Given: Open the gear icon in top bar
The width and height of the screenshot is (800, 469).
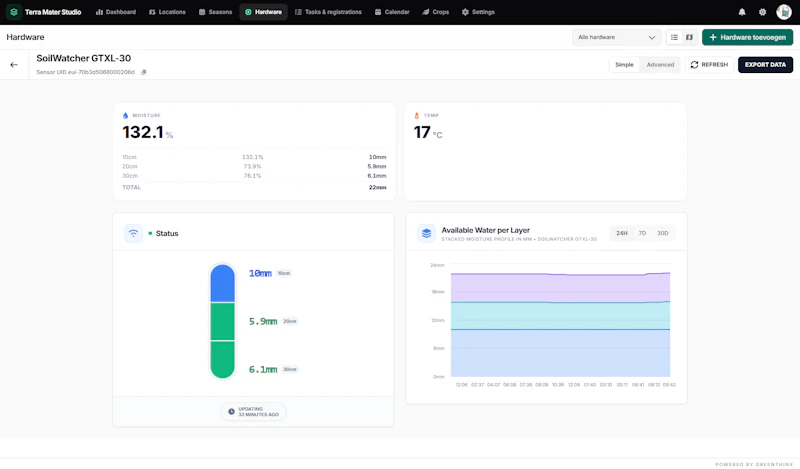Looking at the screenshot, I should (x=762, y=12).
